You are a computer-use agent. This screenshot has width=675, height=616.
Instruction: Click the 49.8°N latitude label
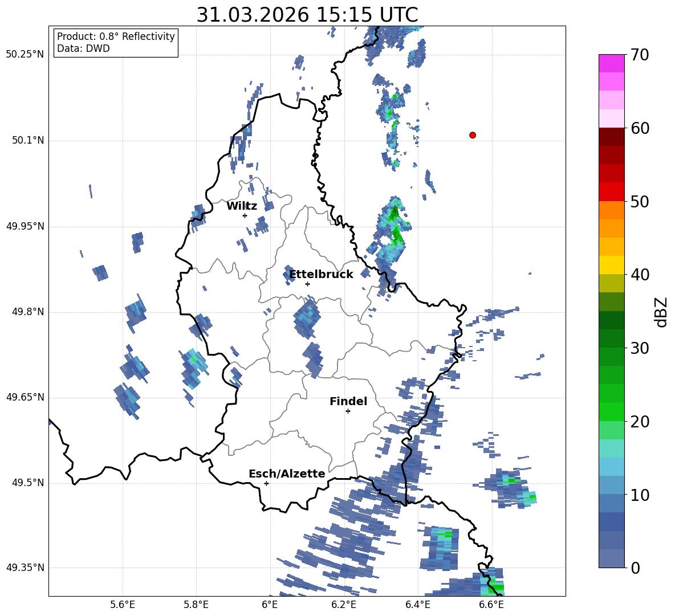click(x=28, y=312)
